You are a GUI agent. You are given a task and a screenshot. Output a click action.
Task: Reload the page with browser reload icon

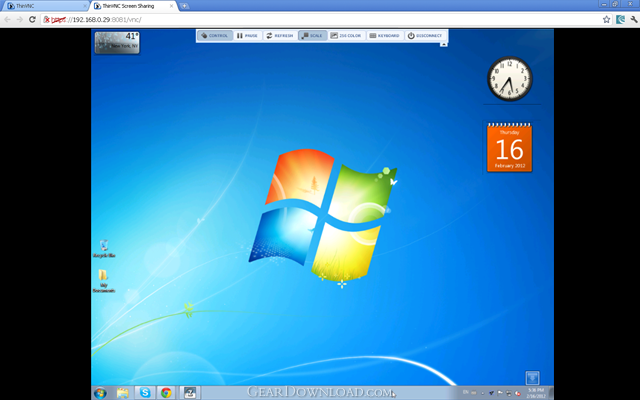pyautogui.click(x=32, y=20)
